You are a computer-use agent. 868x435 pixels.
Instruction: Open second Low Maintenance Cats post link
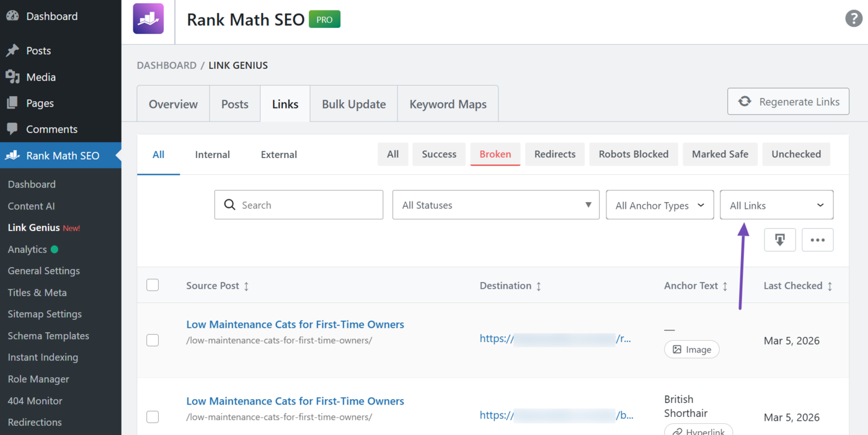pos(295,402)
